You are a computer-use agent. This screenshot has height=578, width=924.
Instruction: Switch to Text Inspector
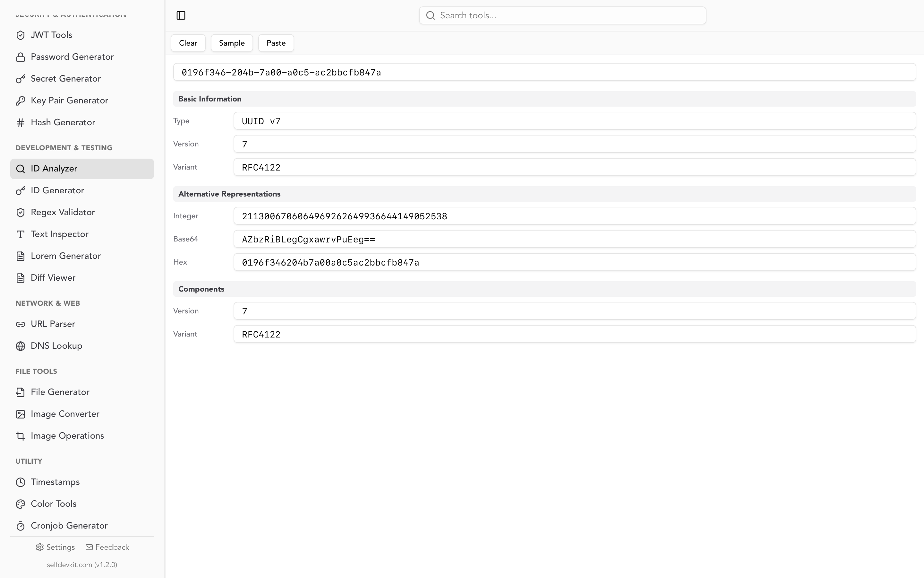click(x=82, y=234)
